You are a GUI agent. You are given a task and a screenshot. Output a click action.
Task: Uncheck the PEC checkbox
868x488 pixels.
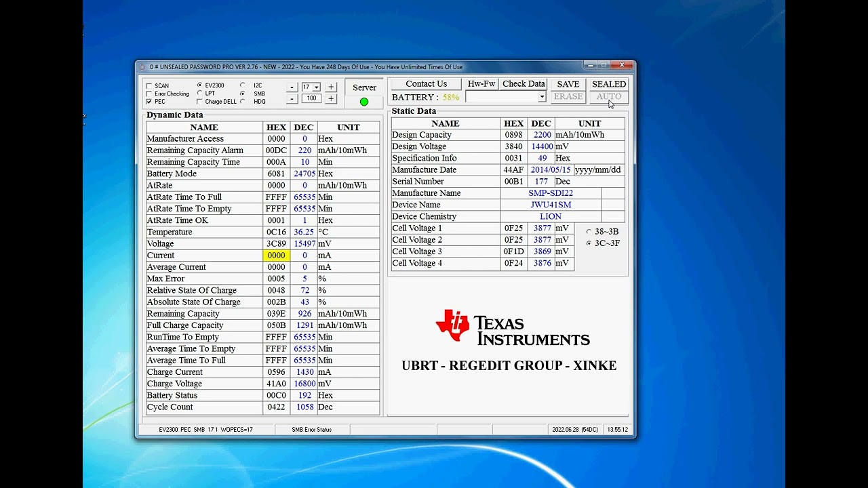click(149, 102)
